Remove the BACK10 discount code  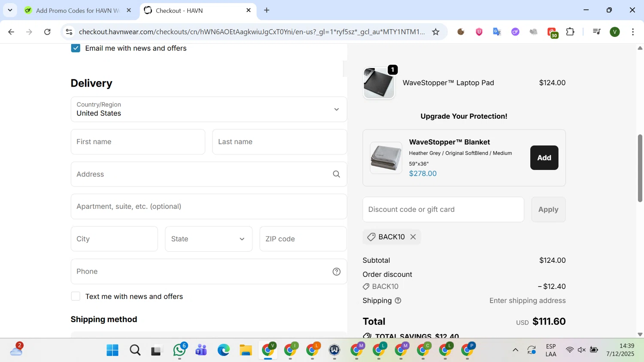[413, 237]
